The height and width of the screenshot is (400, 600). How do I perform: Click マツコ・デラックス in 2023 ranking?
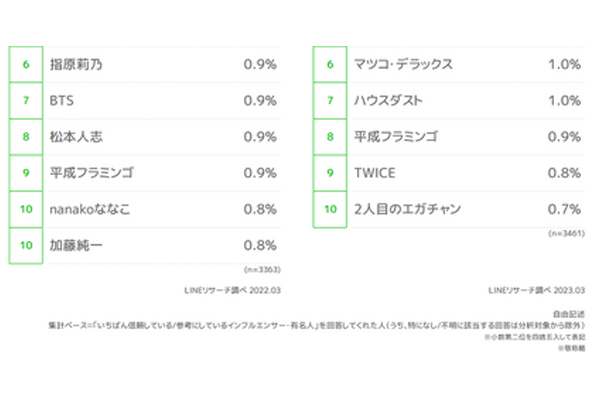(x=403, y=64)
